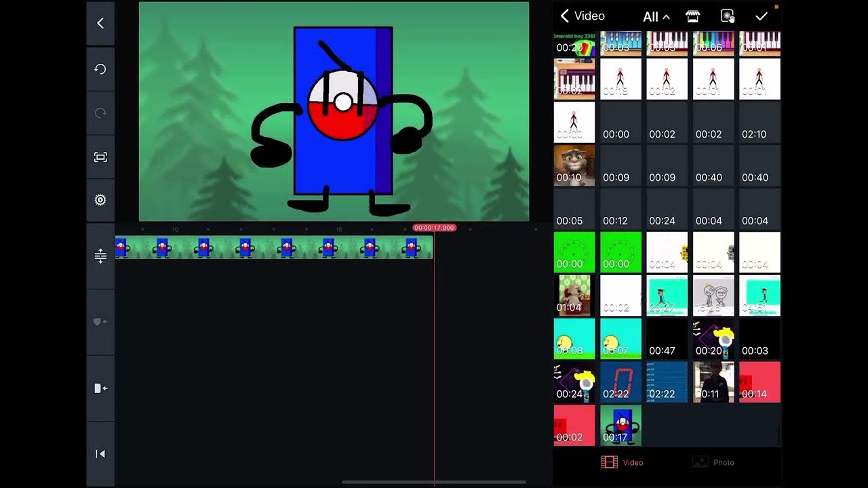This screenshot has height=488, width=868.
Task: Open the capture frame tool
Action: (x=100, y=157)
